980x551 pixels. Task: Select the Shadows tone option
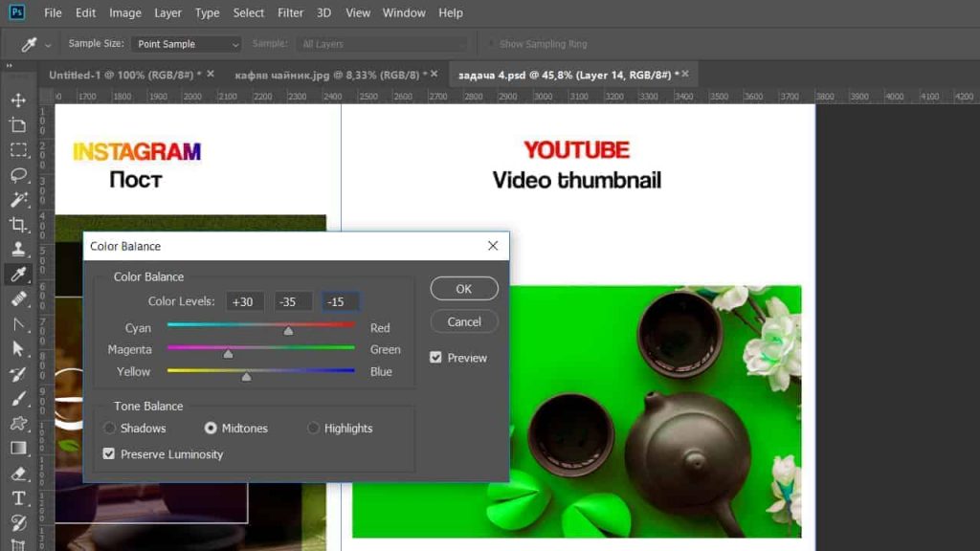click(x=109, y=428)
